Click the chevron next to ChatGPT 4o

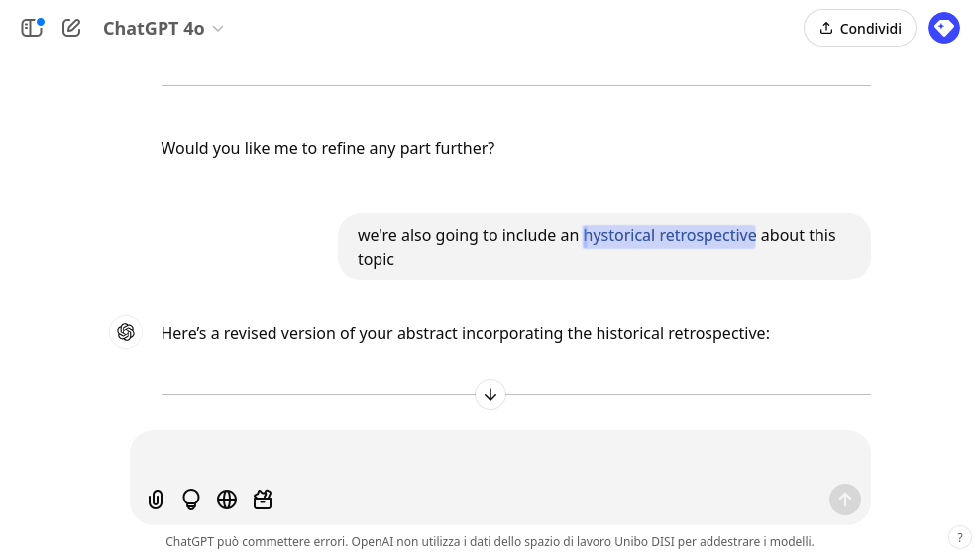point(218,29)
